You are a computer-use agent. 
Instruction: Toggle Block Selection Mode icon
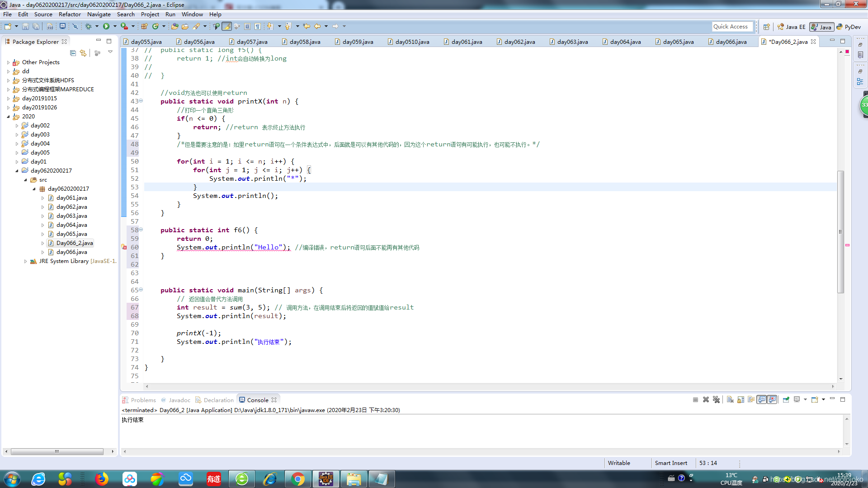pyautogui.click(x=247, y=27)
